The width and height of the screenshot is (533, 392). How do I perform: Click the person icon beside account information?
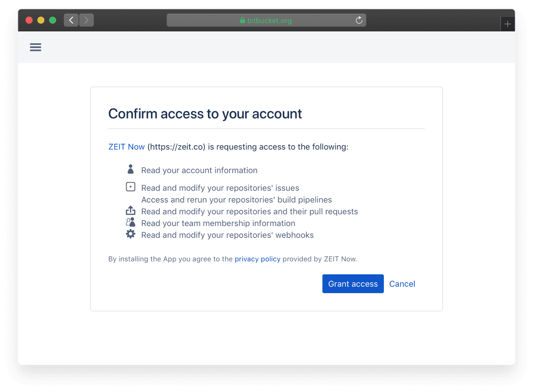(131, 169)
